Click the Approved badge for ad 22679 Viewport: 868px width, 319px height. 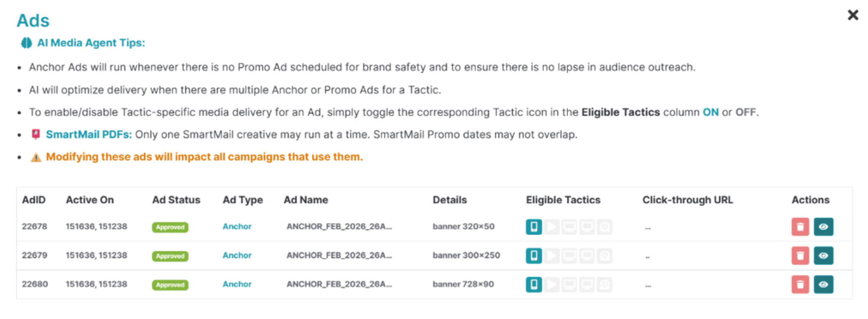click(170, 256)
